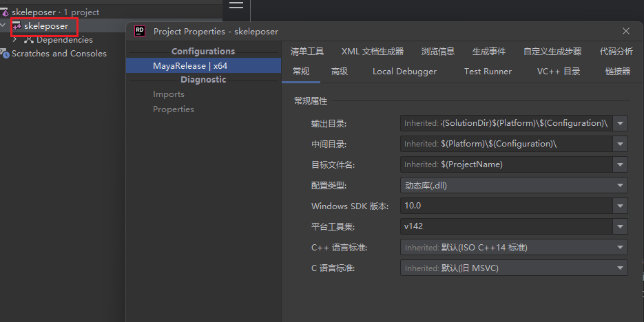Switch to the 清单工具 tab
Image resolution: width=644 pixels, height=322 pixels.
tap(307, 52)
